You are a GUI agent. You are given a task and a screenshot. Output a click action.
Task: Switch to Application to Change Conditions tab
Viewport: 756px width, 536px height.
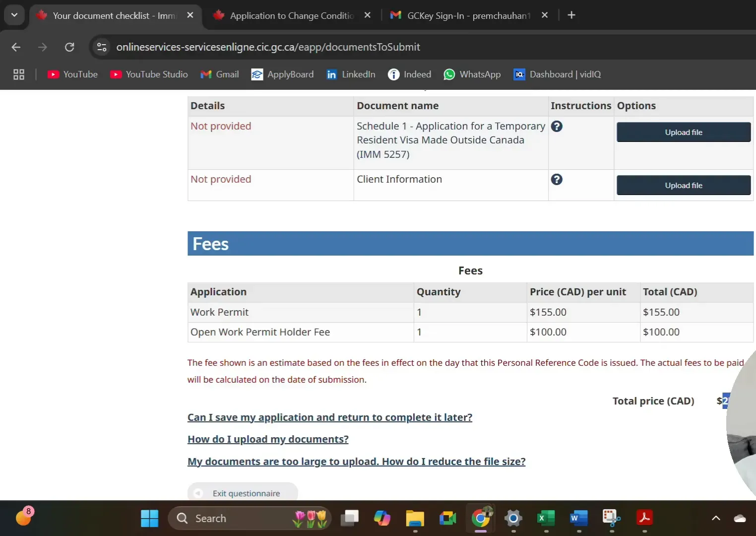[x=292, y=15]
